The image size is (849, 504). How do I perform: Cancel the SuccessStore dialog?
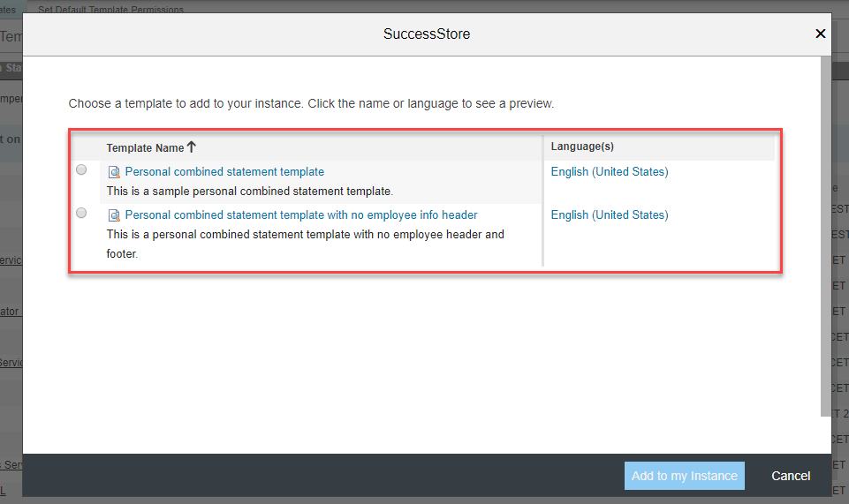(x=791, y=476)
